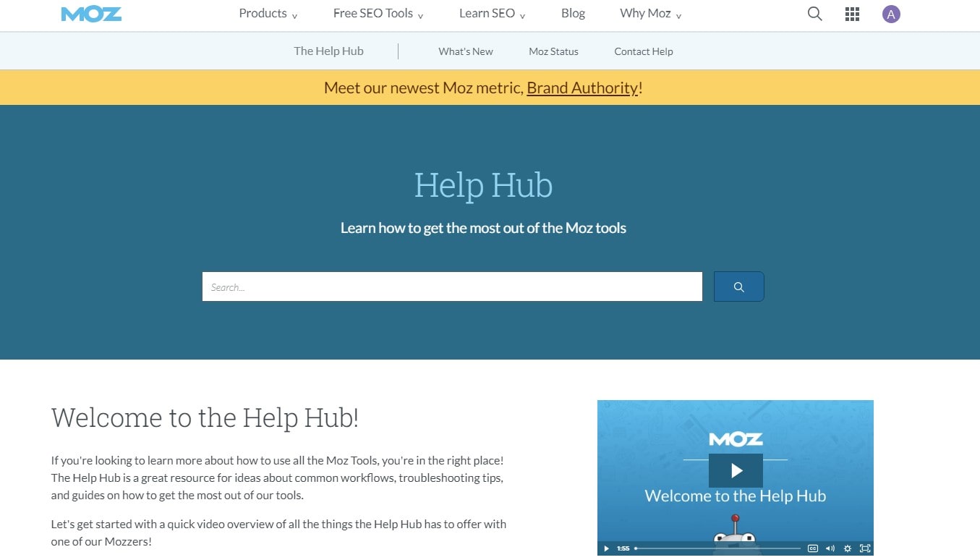Image resolution: width=980 pixels, height=560 pixels.
Task: Play the video with the large center button
Action: click(736, 470)
